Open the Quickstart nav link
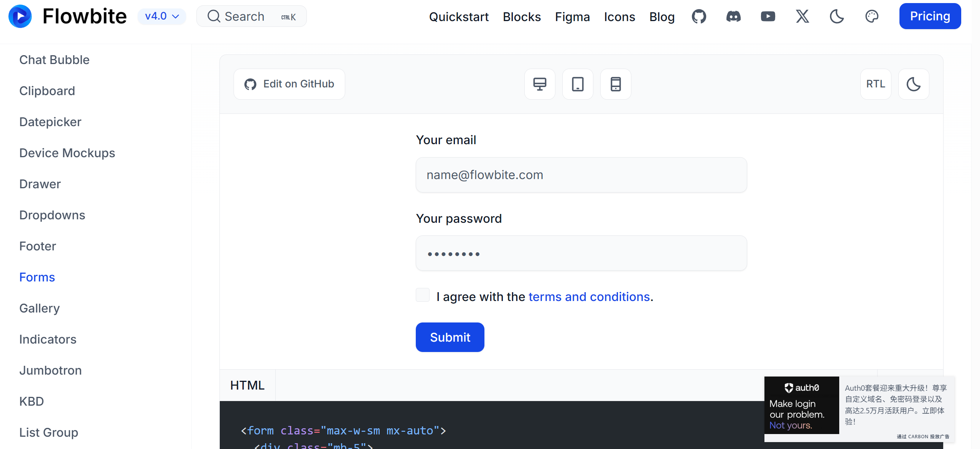The height and width of the screenshot is (449, 980). (x=459, y=17)
